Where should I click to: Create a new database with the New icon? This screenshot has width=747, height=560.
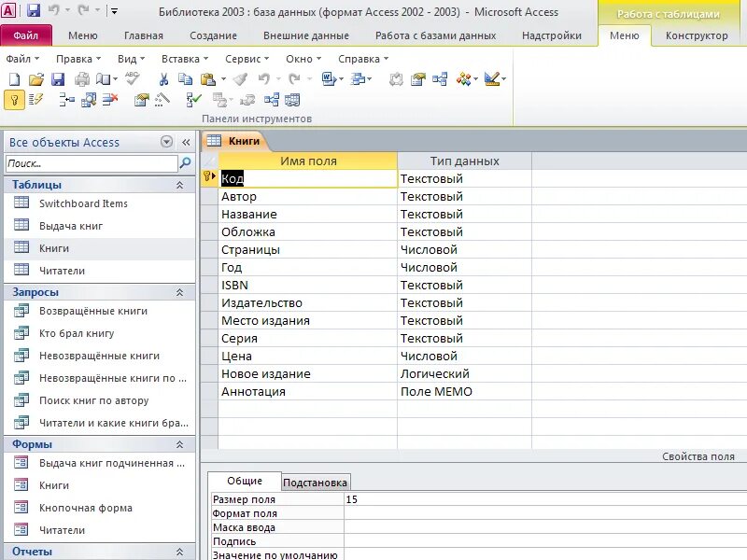14,79
